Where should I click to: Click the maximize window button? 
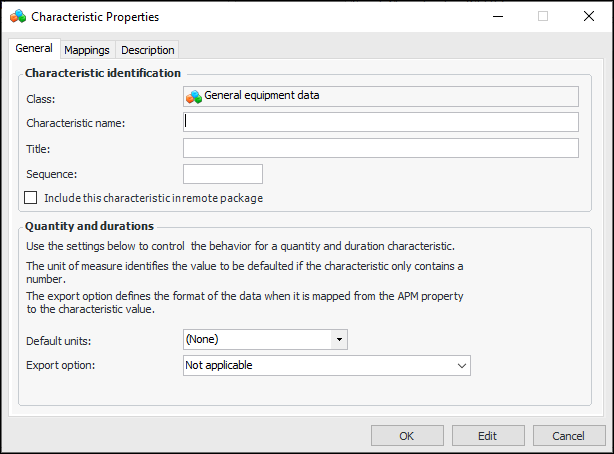tap(543, 17)
